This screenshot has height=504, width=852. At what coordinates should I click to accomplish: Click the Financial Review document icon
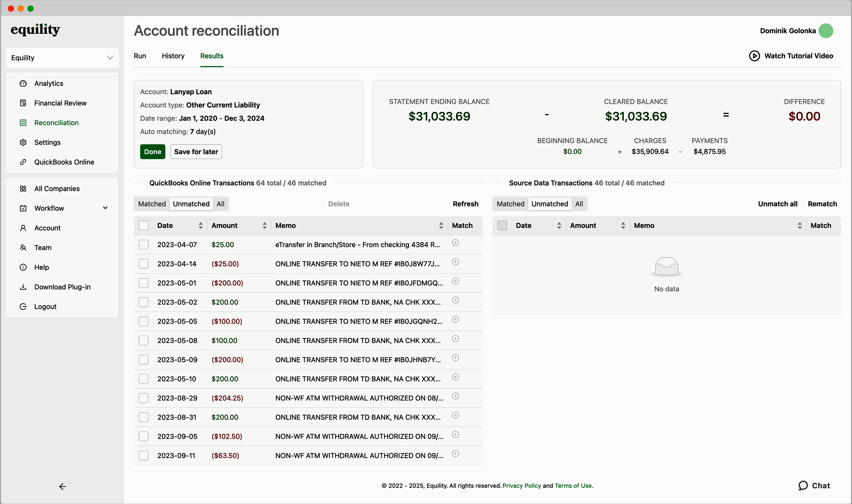pyautogui.click(x=23, y=103)
